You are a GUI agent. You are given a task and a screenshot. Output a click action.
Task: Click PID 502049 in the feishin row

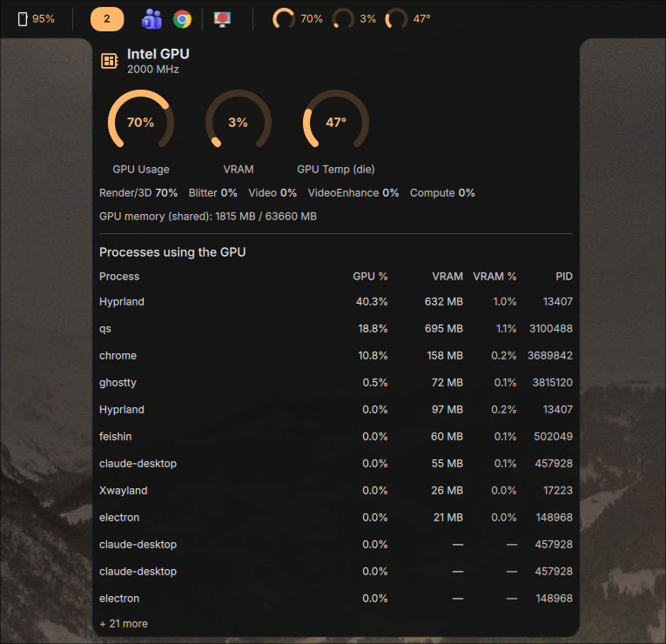(x=554, y=436)
